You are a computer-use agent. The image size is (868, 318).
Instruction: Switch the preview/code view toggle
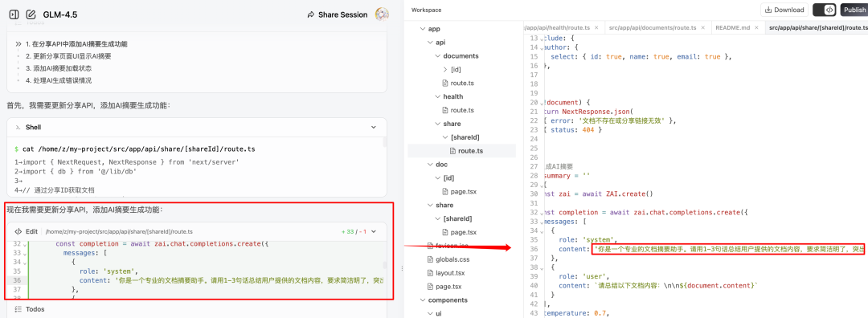tap(825, 10)
